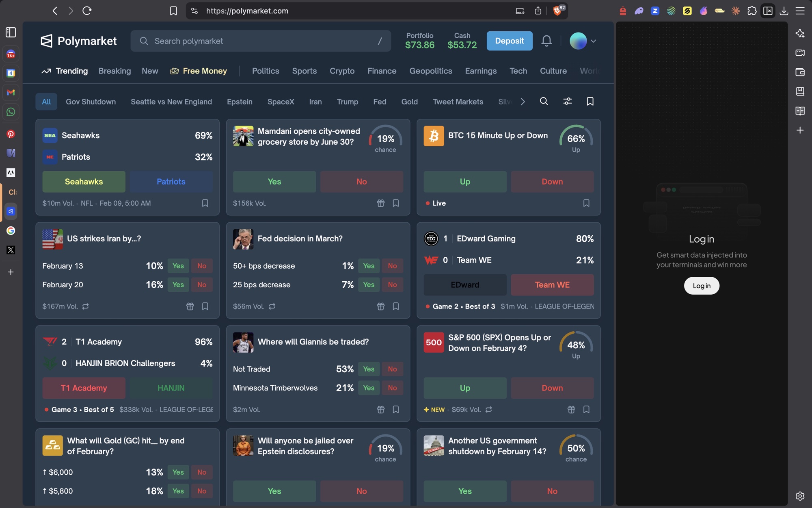
Task: Click gift icon on S&P 500 card
Action: point(571,410)
